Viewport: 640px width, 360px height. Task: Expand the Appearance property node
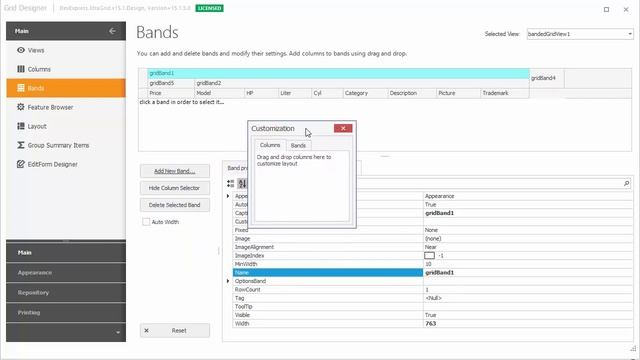[x=228, y=196]
